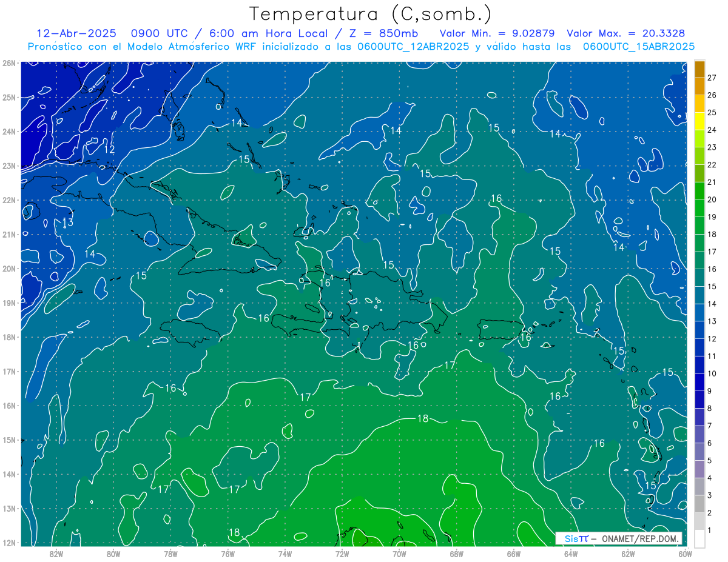Select the '22' label on the color scale
The image size is (728, 562).
[x=712, y=164]
